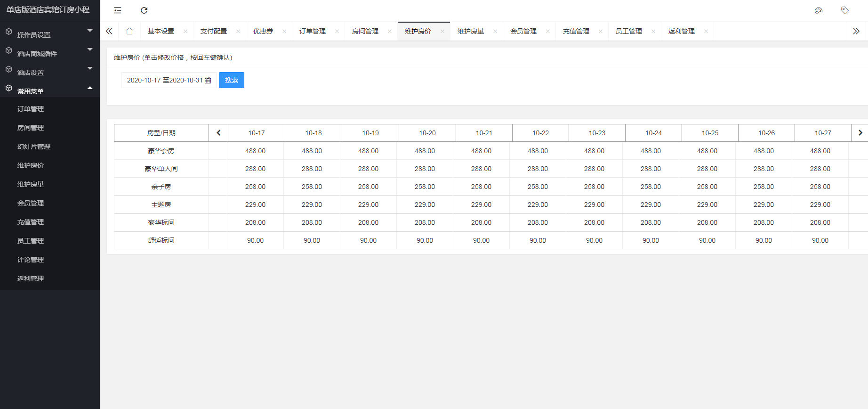Viewport: 868px width, 409px height.
Task: Open the theme palette icon
Action: [819, 10]
